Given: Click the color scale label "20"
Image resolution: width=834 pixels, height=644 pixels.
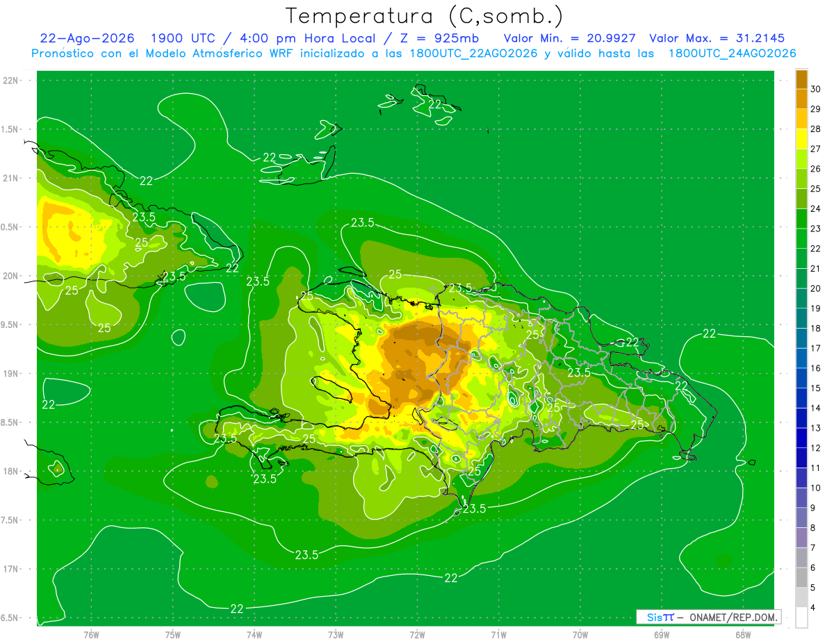Looking at the screenshot, I should 816,288.
